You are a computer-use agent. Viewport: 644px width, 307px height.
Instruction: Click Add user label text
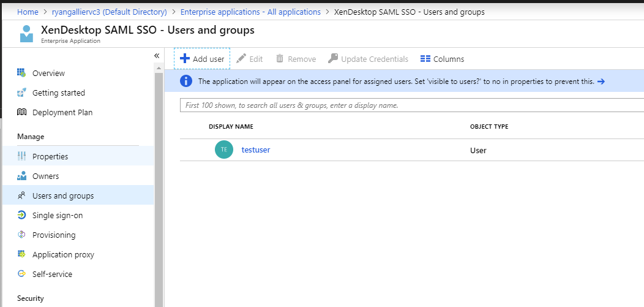pyautogui.click(x=209, y=59)
